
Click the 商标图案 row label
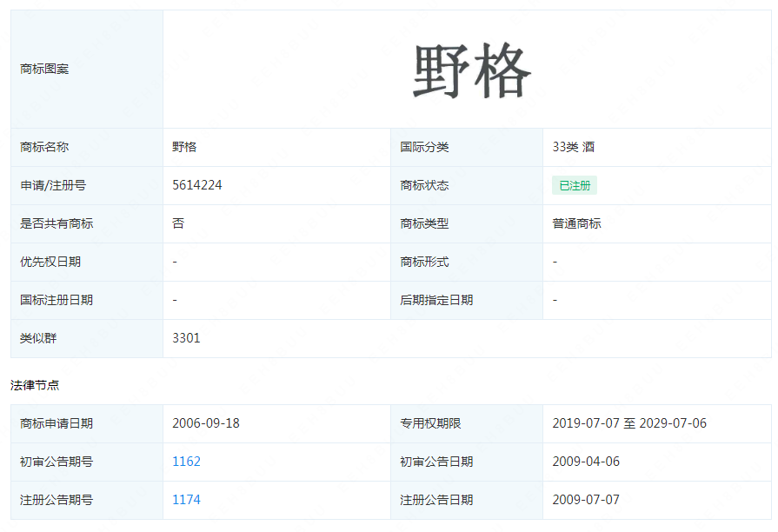click(44, 69)
